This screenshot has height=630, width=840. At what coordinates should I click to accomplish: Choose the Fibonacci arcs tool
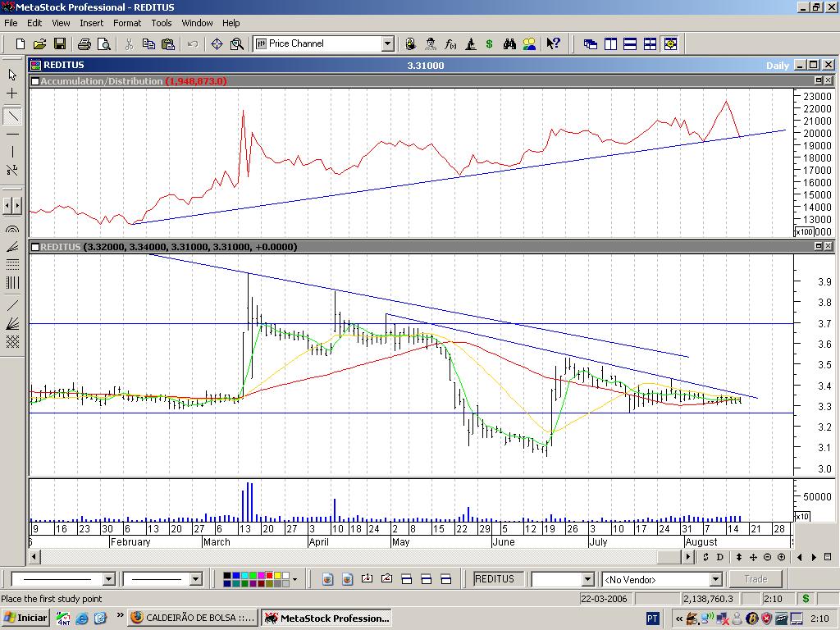click(x=12, y=231)
